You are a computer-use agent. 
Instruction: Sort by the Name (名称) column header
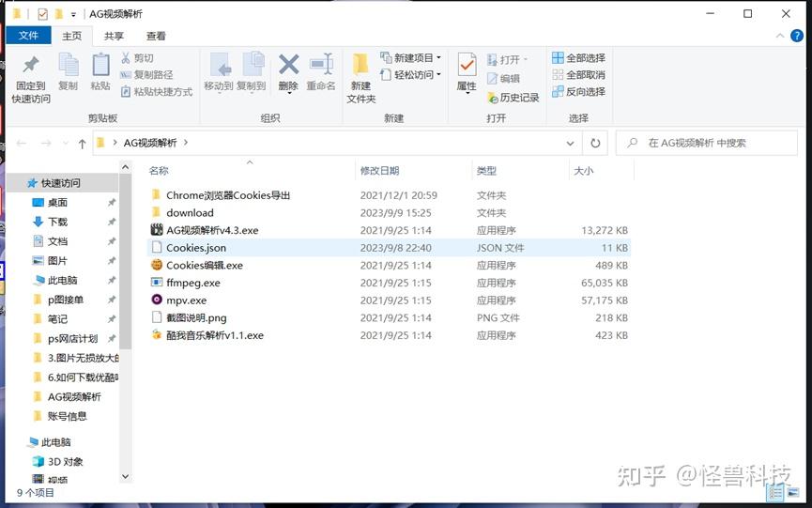(159, 171)
